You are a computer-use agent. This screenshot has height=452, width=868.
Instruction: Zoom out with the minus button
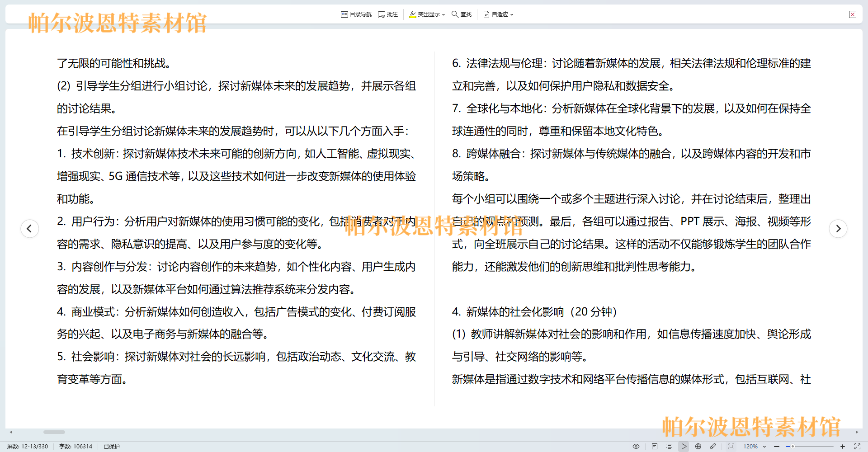pos(777,446)
